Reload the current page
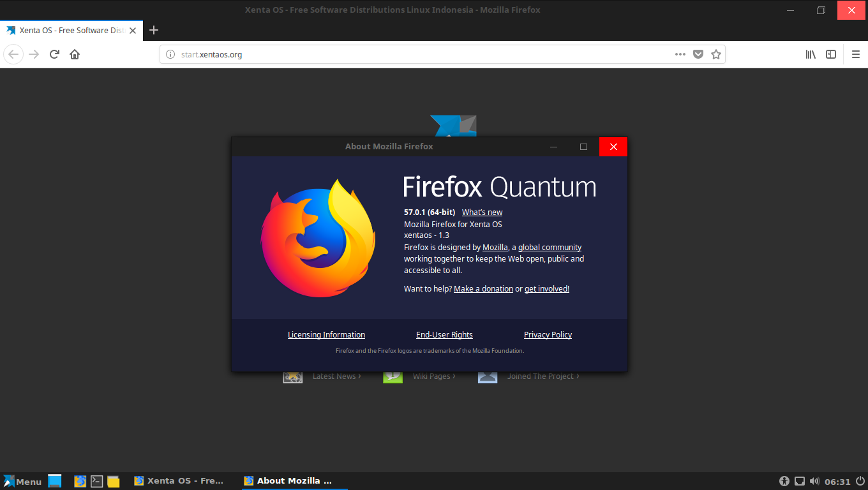Image resolution: width=868 pixels, height=490 pixels. 54,54
